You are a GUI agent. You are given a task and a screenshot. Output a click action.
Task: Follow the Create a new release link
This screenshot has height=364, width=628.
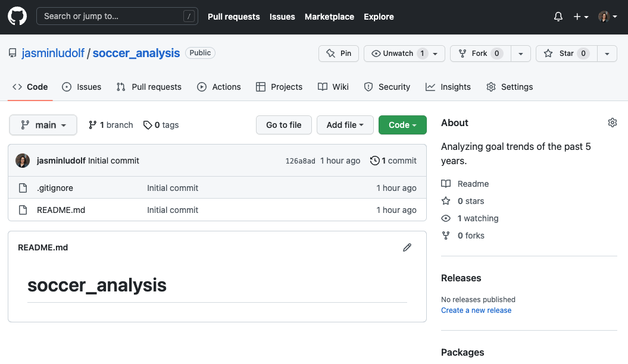point(476,310)
